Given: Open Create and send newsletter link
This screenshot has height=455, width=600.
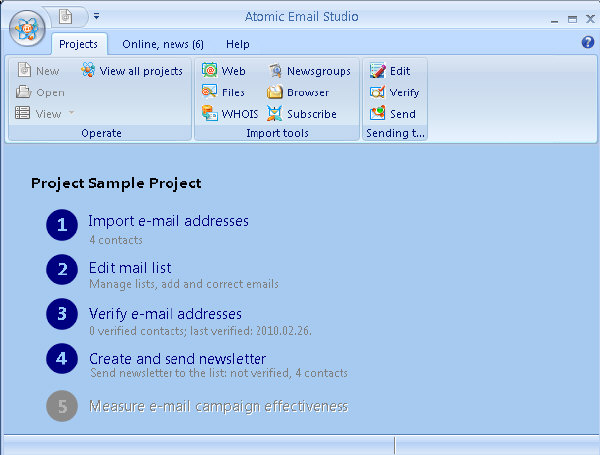Looking at the screenshot, I should point(178,359).
